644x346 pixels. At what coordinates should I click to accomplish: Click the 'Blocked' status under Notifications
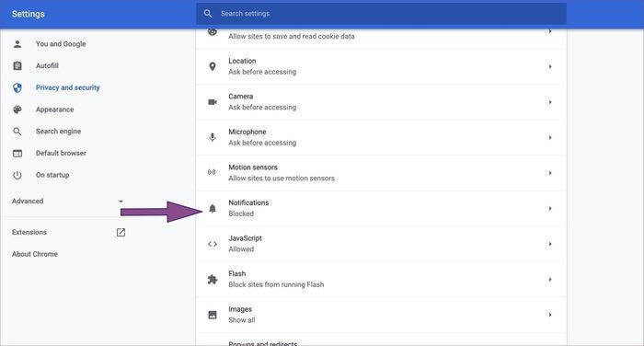click(x=241, y=213)
